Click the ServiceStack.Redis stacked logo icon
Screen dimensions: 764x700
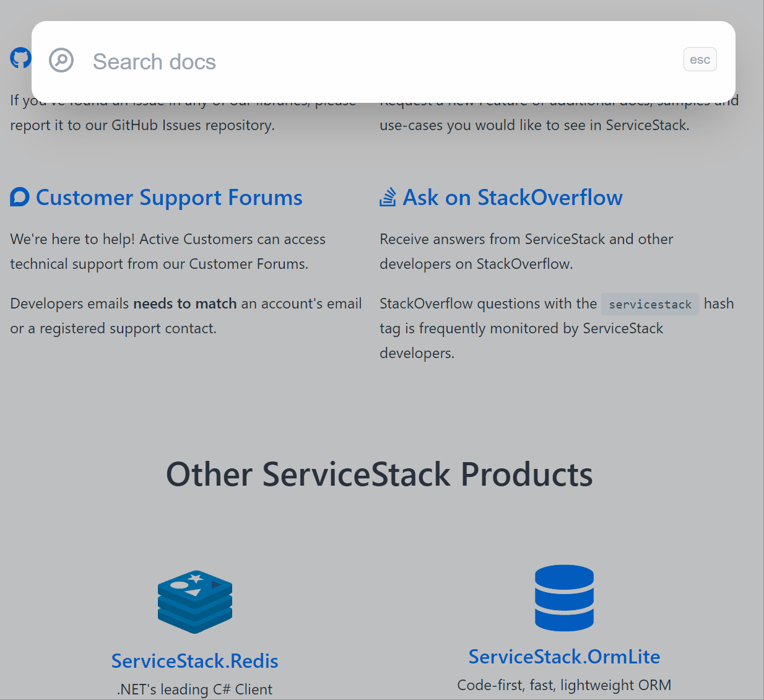(195, 602)
